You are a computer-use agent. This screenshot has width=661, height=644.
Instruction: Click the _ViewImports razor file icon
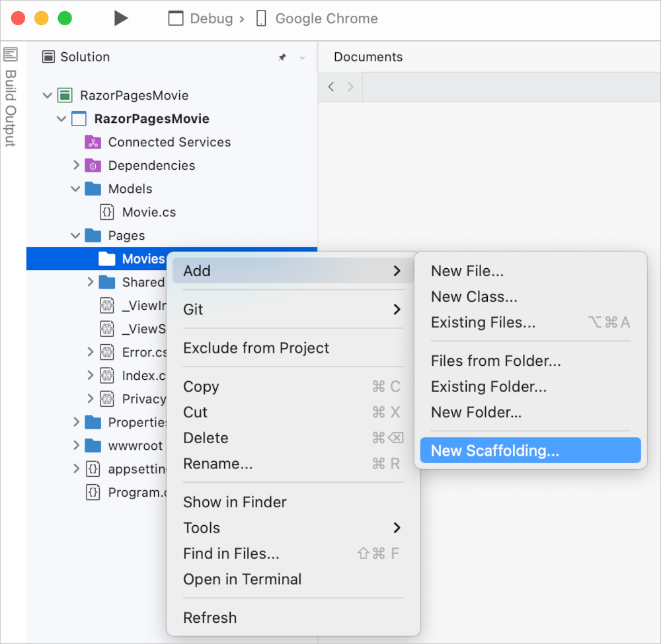(107, 305)
